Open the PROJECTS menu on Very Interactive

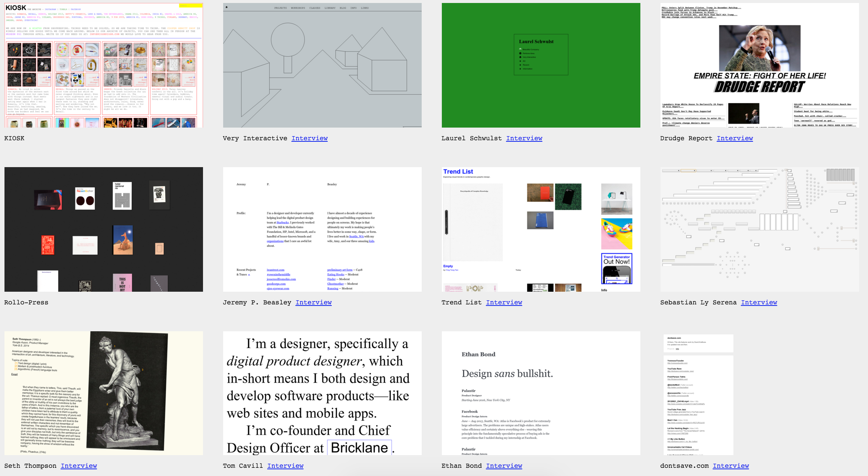(x=281, y=8)
